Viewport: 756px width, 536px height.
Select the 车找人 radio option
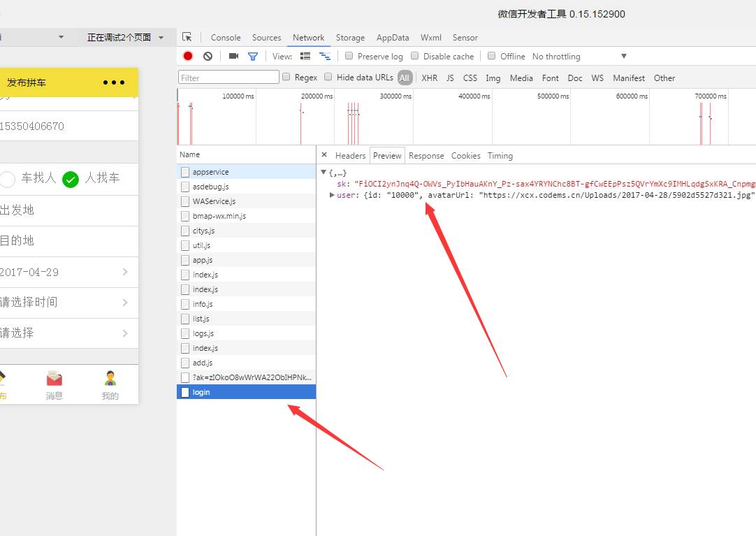click(x=7, y=179)
